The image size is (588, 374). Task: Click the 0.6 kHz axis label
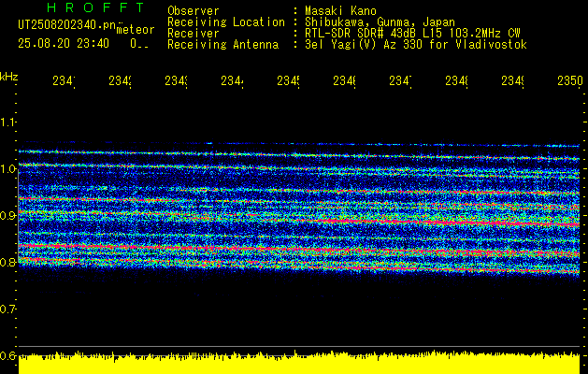(x=8, y=355)
